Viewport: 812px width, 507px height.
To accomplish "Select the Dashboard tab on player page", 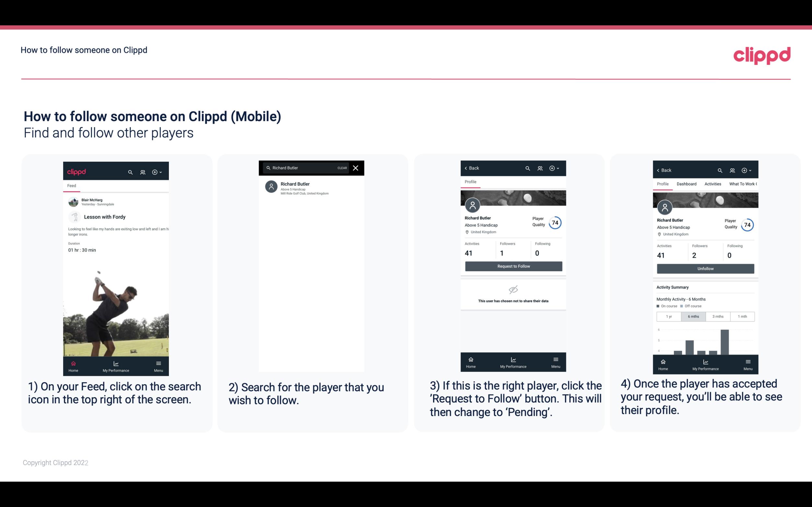I will [x=687, y=184].
